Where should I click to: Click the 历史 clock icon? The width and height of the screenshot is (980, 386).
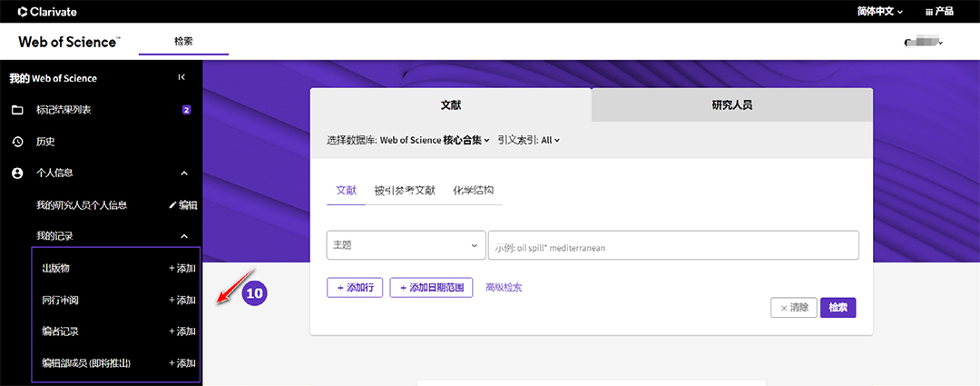17,142
